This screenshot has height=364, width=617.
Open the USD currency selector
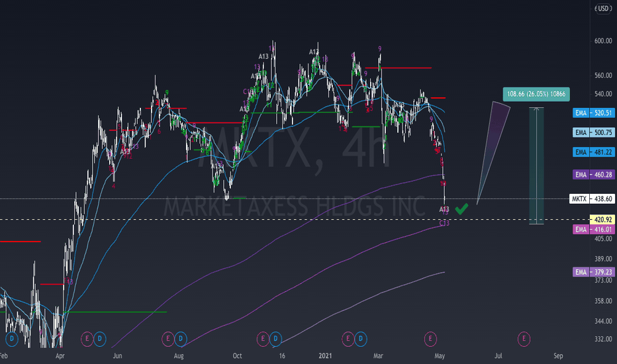click(603, 8)
